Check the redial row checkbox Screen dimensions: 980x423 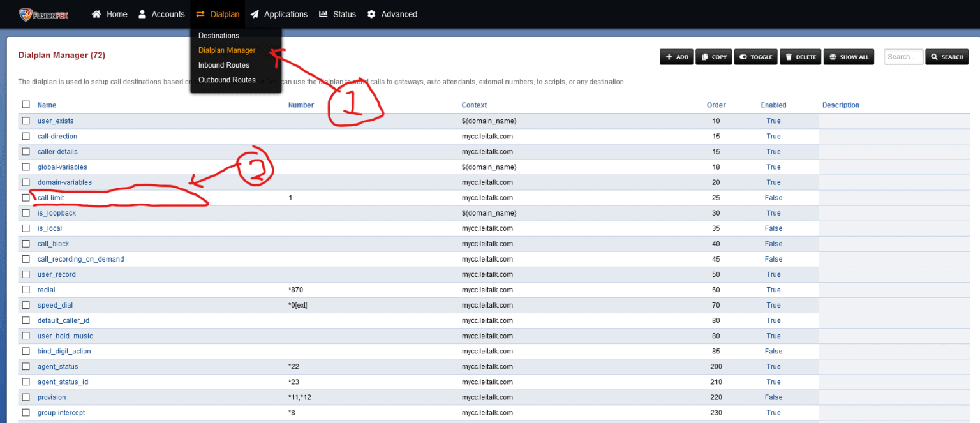26,290
